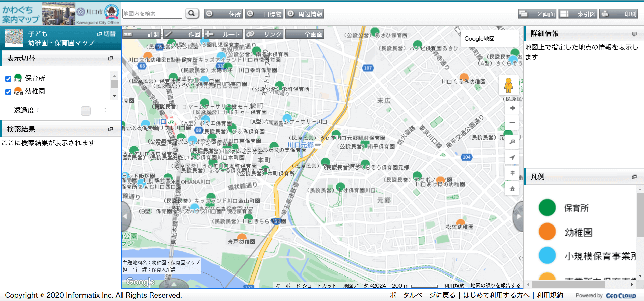Image resolution: width=644 pixels, height=301 pixels.
Task: Click the 透過度 transparency slider handle
Action: click(x=86, y=110)
